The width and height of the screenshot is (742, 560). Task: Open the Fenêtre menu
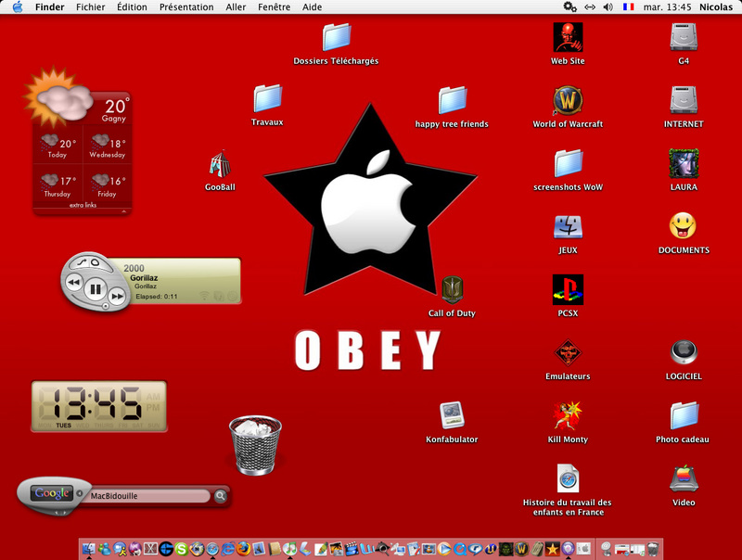coord(274,7)
